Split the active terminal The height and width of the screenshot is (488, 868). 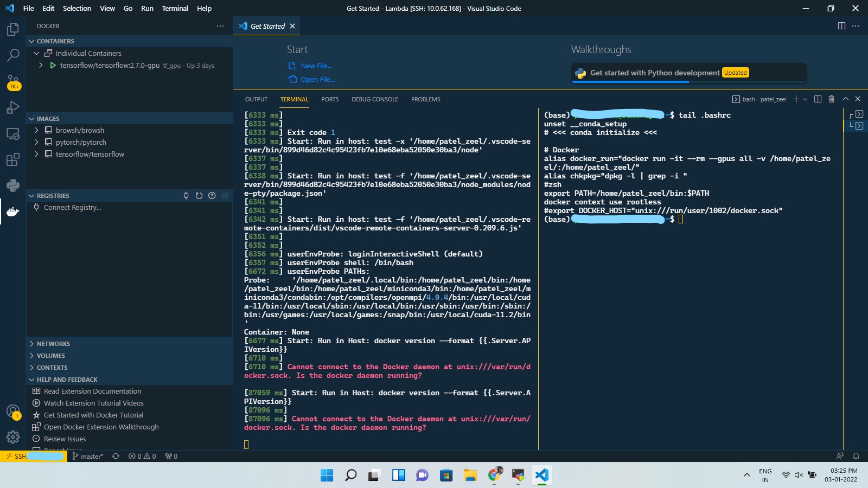click(x=818, y=99)
